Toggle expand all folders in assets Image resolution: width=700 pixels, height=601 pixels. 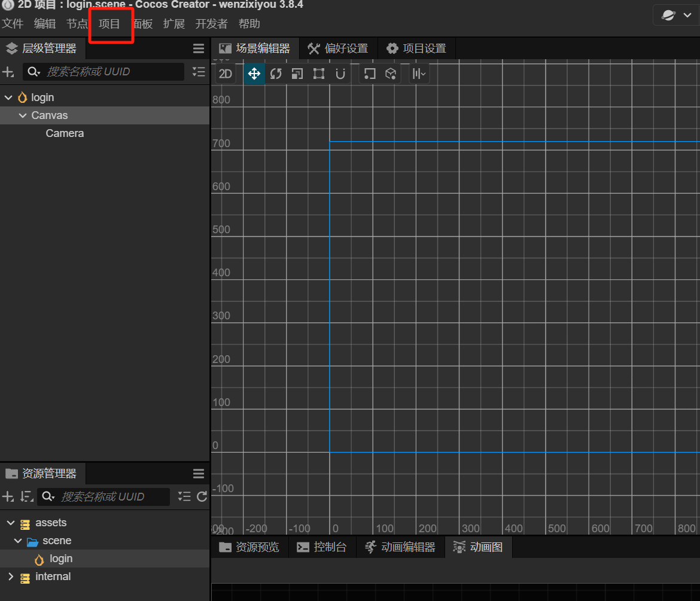(184, 496)
